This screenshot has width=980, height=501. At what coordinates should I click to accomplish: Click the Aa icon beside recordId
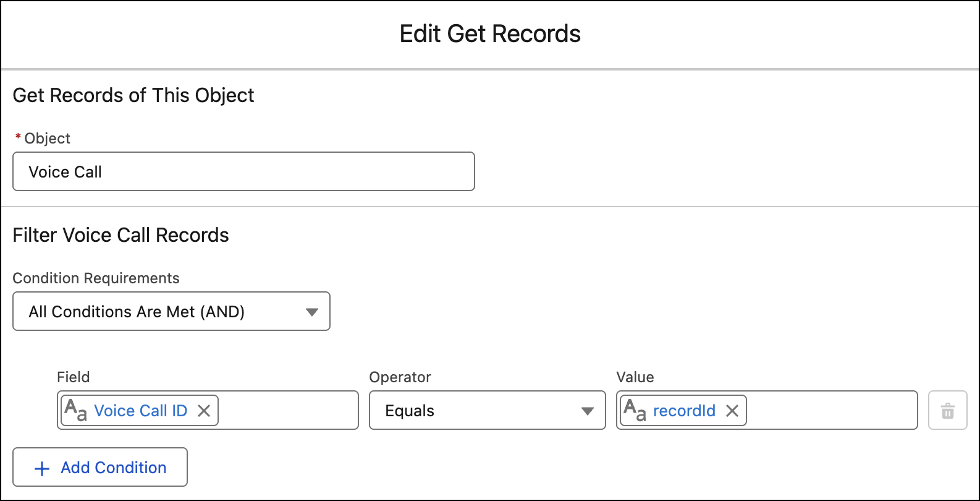635,410
